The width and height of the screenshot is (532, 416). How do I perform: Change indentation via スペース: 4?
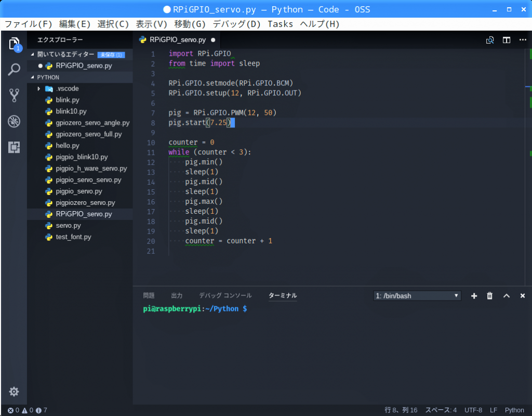pos(441,410)
